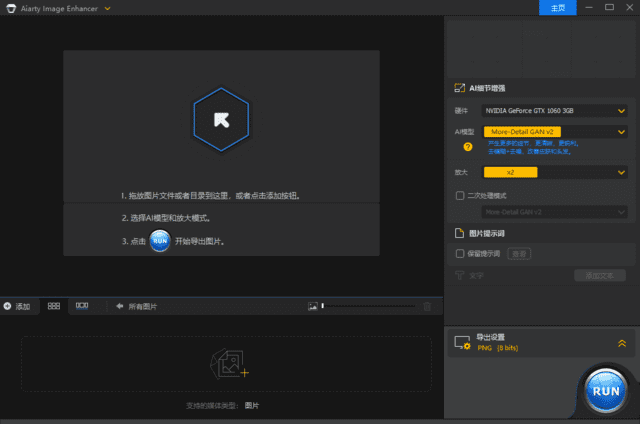
Task: Click the AI model help question mark
Action: [467, 146]
